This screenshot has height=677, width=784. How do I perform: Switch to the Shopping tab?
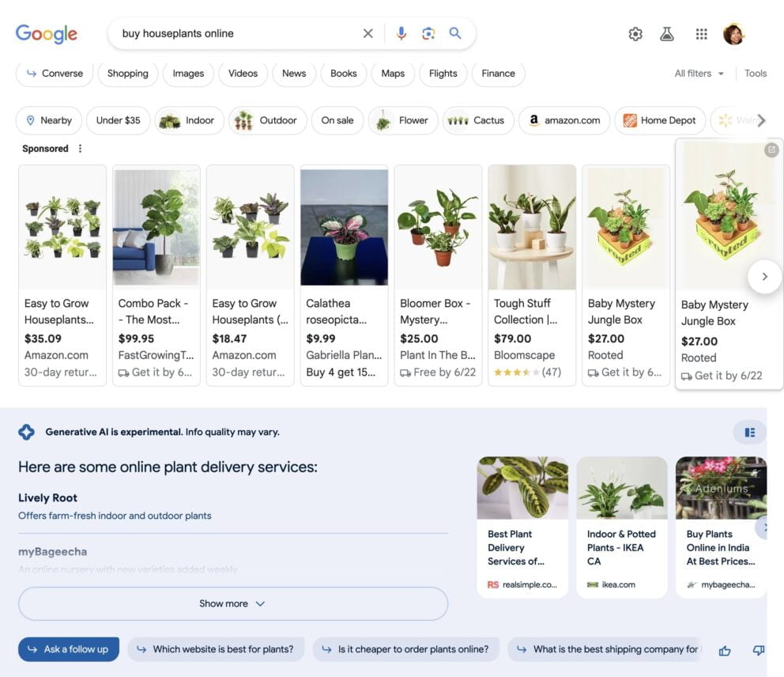(x=127, y=74)
